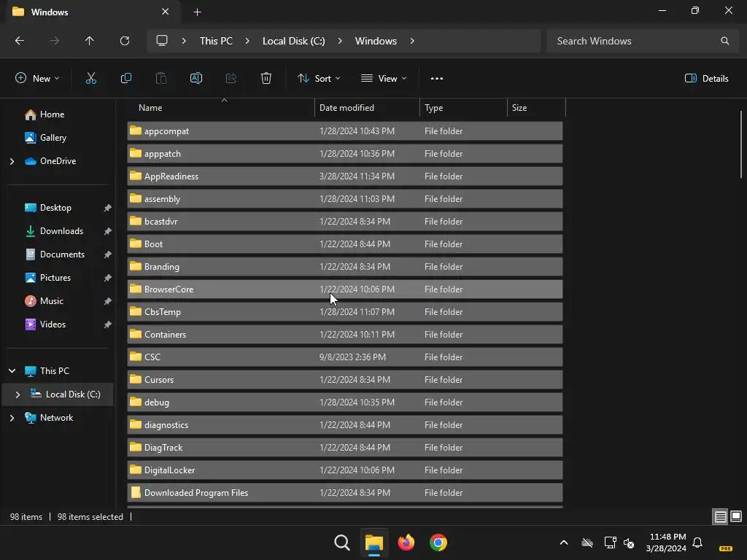Sort by Date modified column header
This screenshot has height=560, width=747.
pyautogui.click(x=368, y=108)
